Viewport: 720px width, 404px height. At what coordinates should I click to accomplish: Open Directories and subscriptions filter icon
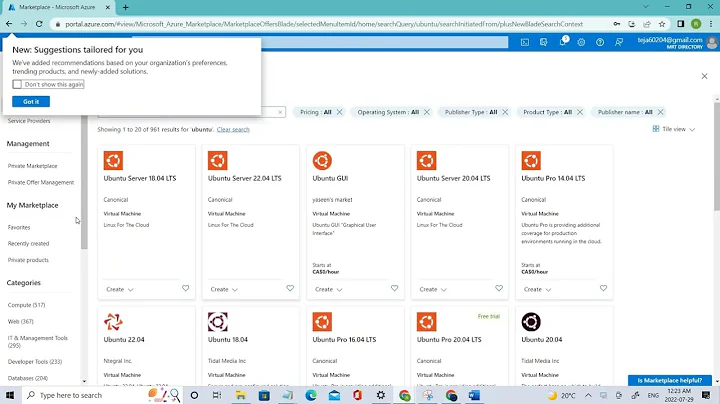pyautogui.click(x=544, y=42)
